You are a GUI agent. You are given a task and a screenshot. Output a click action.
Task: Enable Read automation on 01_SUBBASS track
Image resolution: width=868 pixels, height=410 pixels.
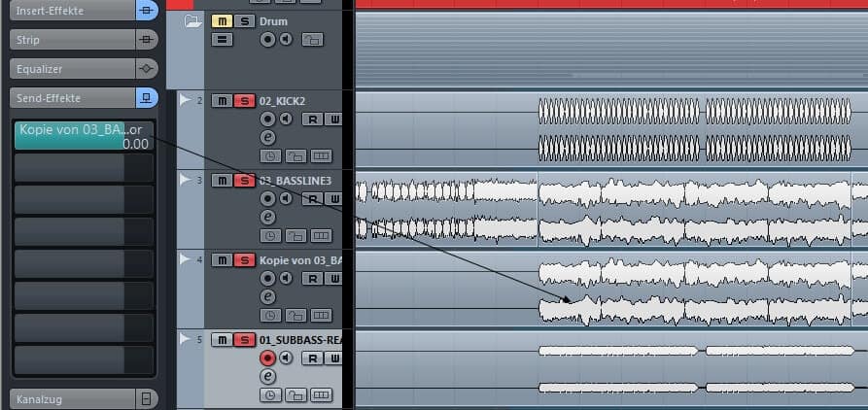pos(312,358)
